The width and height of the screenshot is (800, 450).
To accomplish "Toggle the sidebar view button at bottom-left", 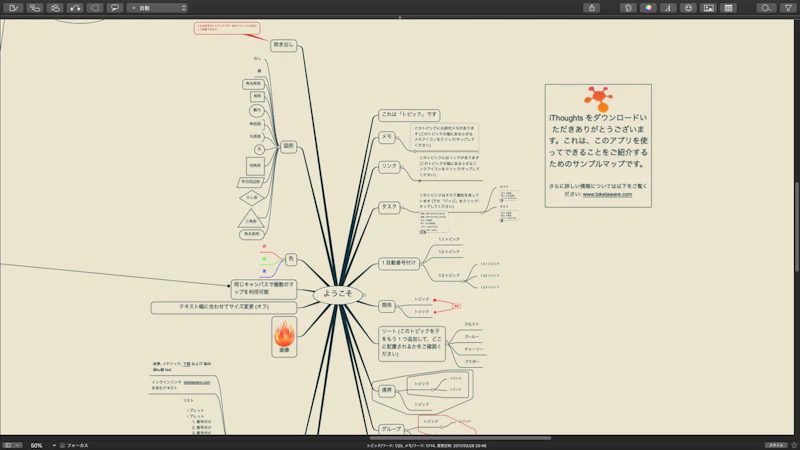I will [x=8, y=444].
